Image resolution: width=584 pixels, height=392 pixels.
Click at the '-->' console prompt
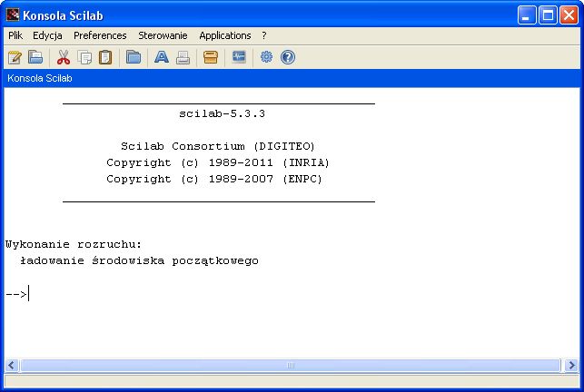tap(16, 294)
